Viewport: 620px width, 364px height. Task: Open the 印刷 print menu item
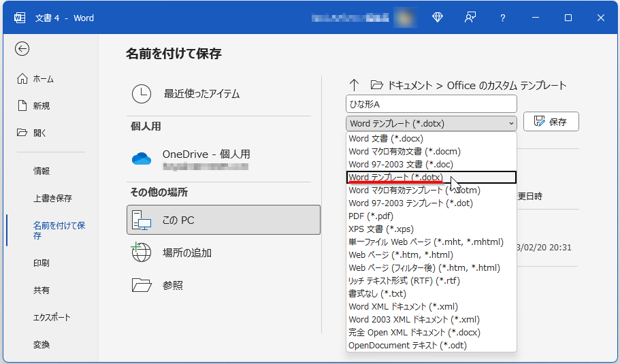pos(42,263)
